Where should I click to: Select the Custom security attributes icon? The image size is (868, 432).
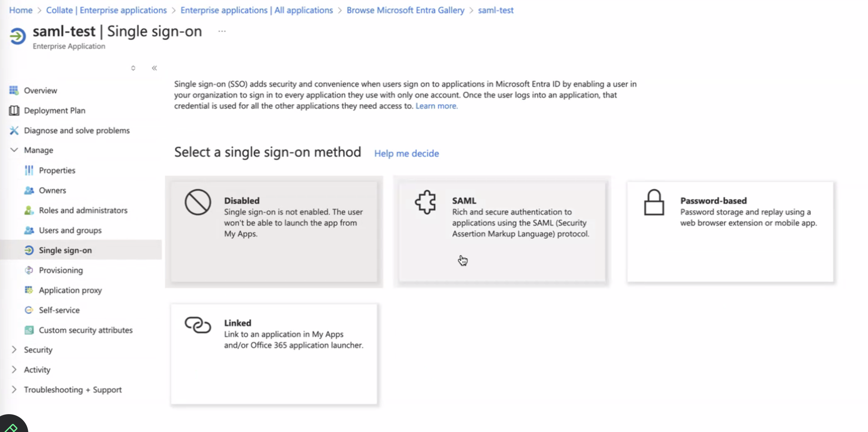click(29, 330)
